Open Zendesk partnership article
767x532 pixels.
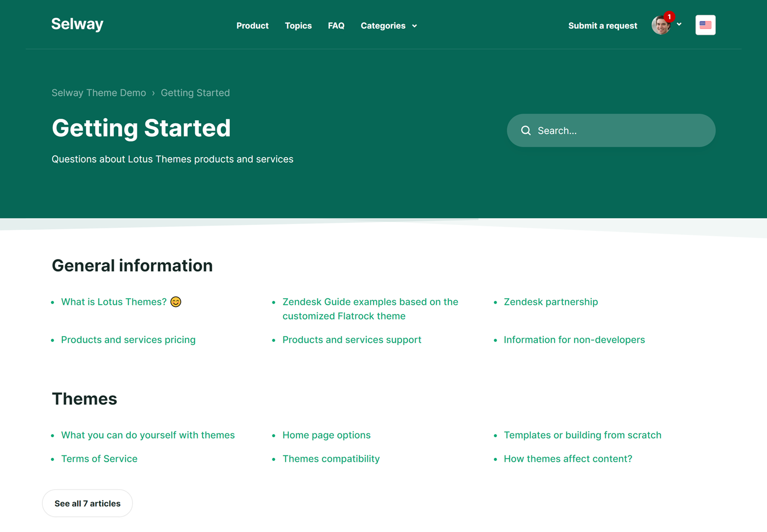click(x=551, y=302)
